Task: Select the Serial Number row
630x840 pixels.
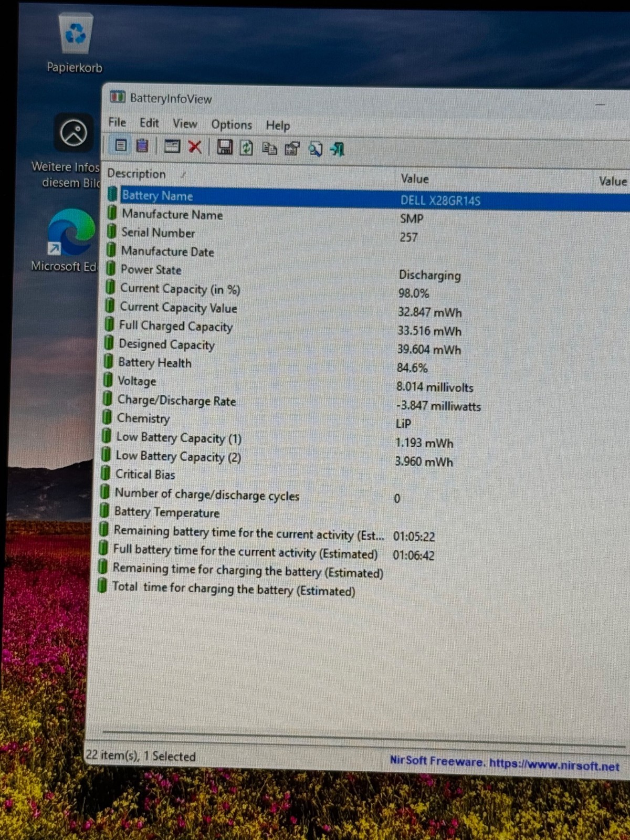Action: (x=369, y=235)
